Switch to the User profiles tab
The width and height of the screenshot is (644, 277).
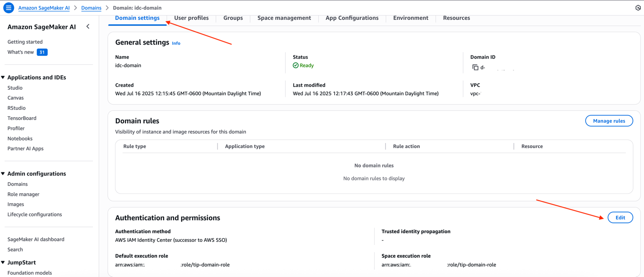pyautogui.click(x=191, y=18)
